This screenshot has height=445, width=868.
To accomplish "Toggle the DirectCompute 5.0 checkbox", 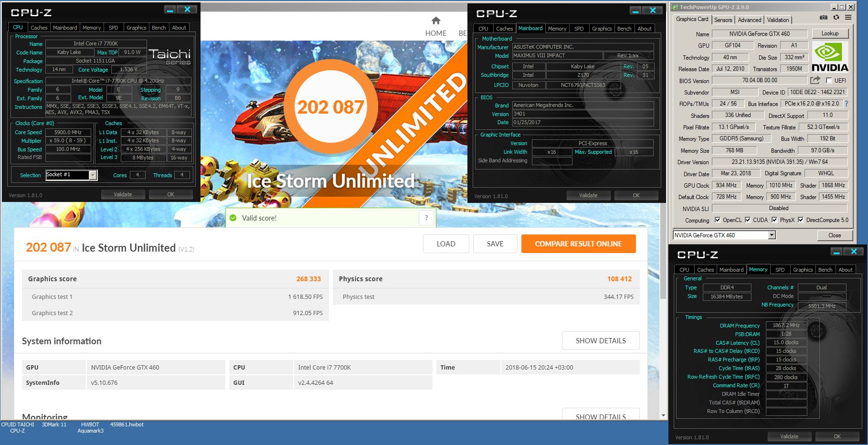I will (801, 220).
